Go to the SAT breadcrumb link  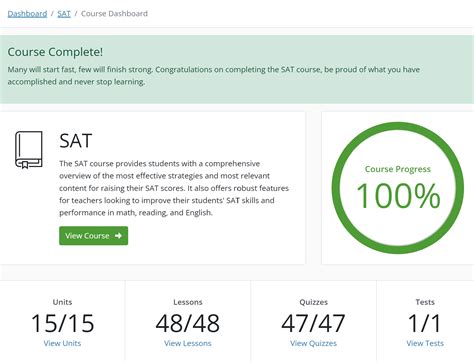pos(64,14)
